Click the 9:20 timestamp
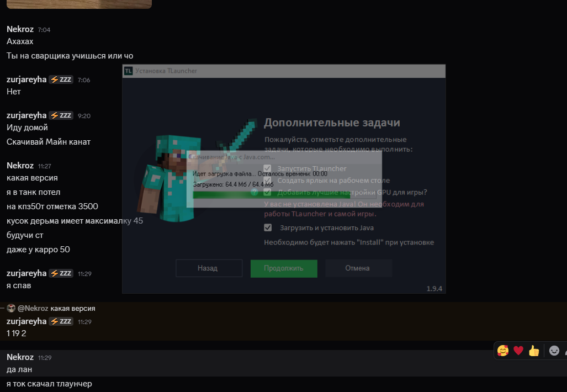567x392 pixels. coord(84,116)
